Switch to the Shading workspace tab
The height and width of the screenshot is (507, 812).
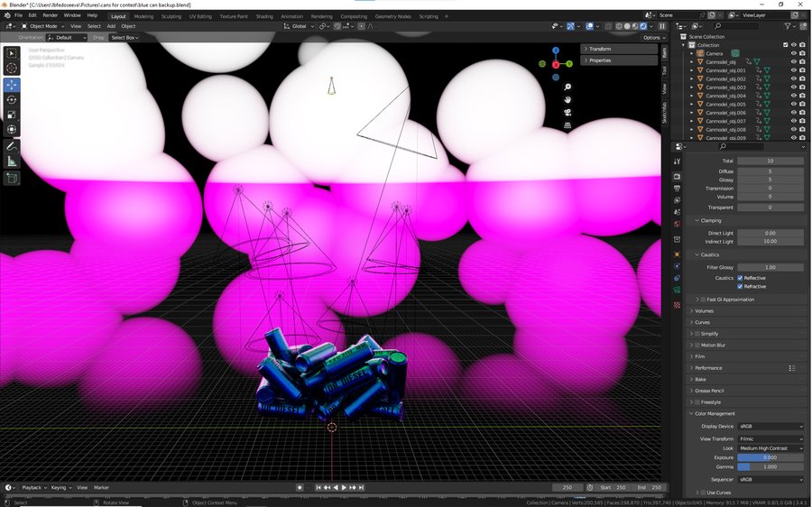tap(264, 16)
